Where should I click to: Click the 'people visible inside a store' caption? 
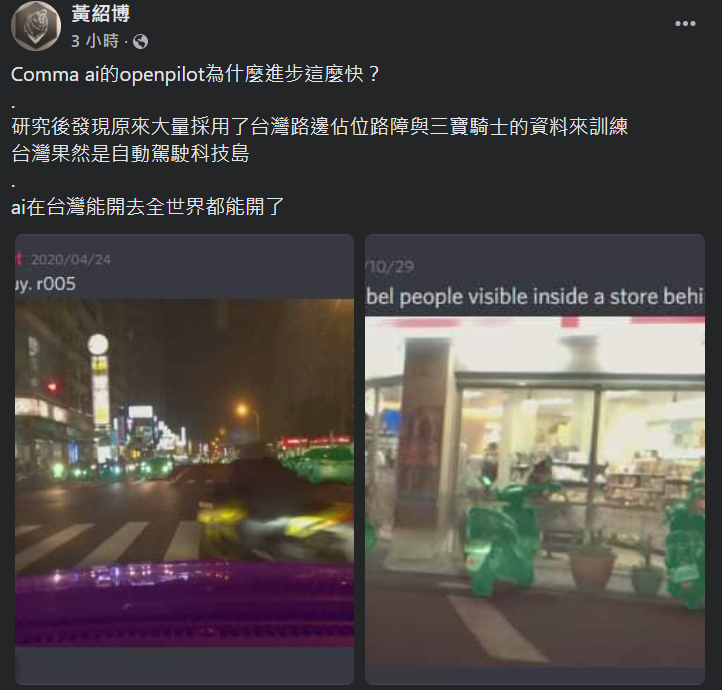tap(501, 296)
